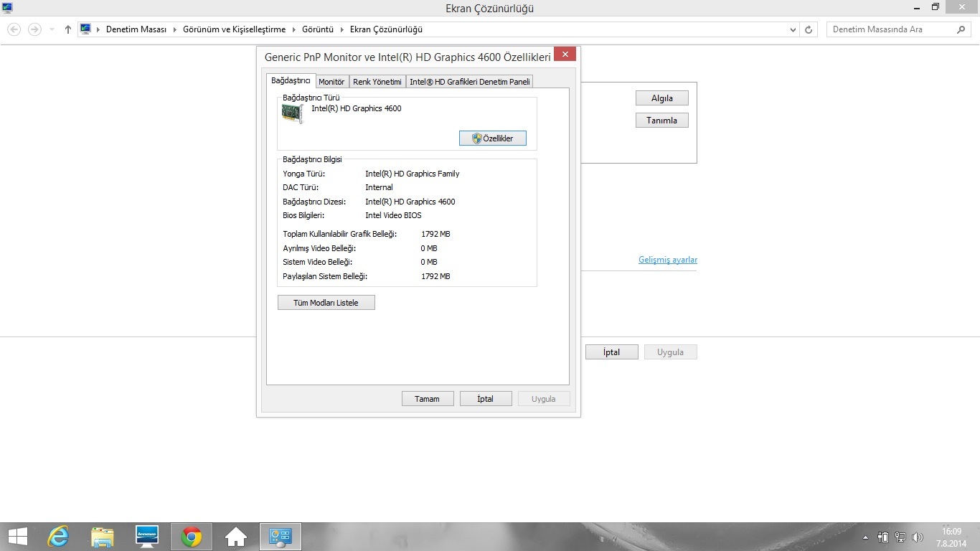Go back with the navigation arrow
This screenshot has width=980, height=551.
tap(14, 29)
